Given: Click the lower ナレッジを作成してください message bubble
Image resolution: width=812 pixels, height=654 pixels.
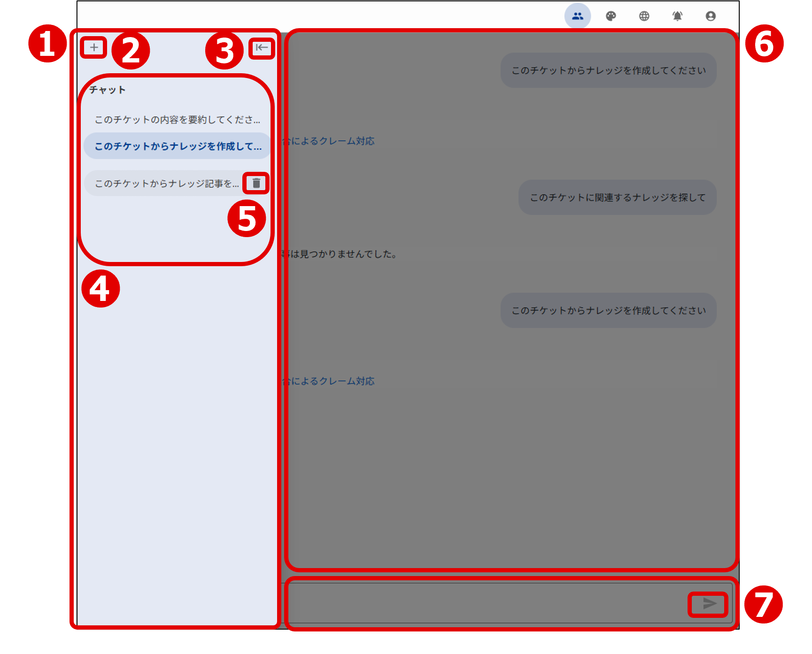Looking at the screenshot, I should [x=608, y=310].
